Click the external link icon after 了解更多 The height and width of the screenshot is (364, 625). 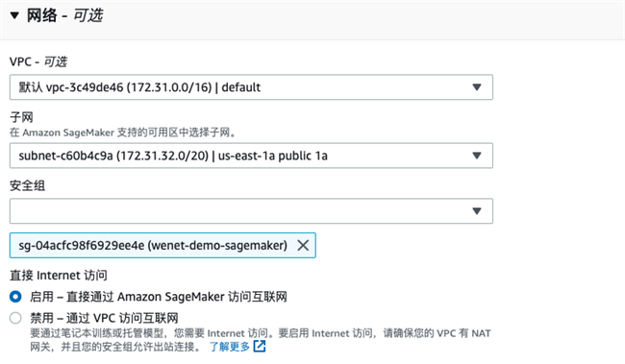coord(260,346)
